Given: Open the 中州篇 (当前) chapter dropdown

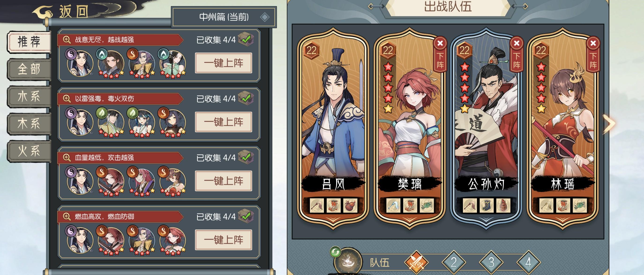Looking at the screenshot, I should pyautogui.click(x=224, y=17).
